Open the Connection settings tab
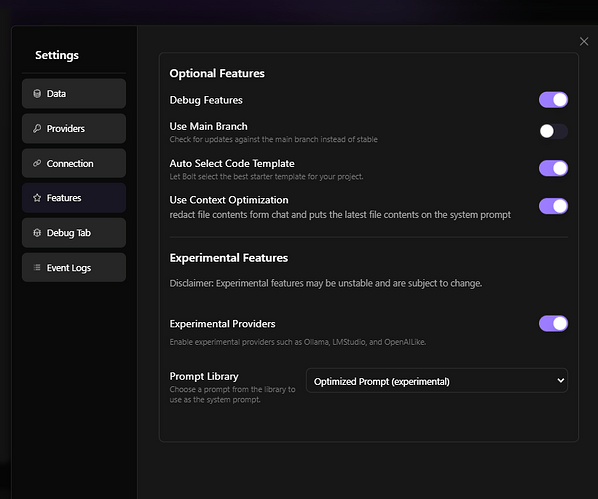 [x=74, y=163]
